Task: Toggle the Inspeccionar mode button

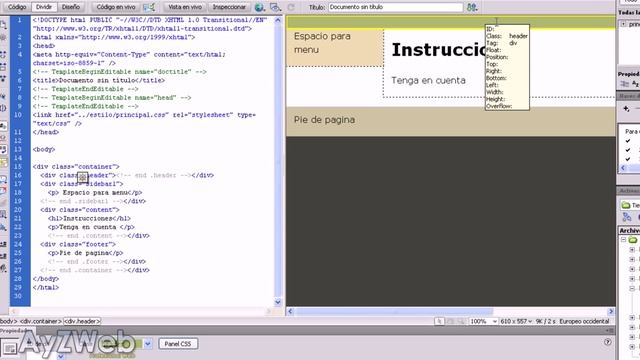Action: click(x=229, y=7)
